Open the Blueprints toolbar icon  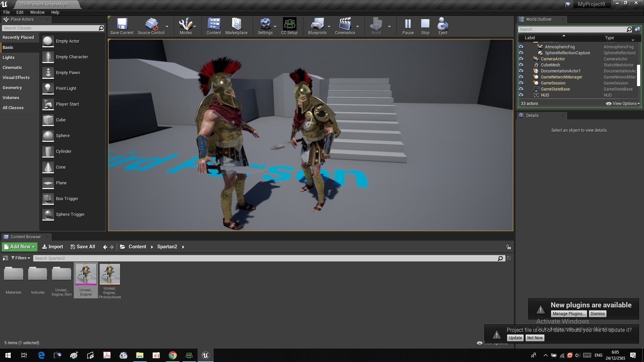[x=317, y=26]
